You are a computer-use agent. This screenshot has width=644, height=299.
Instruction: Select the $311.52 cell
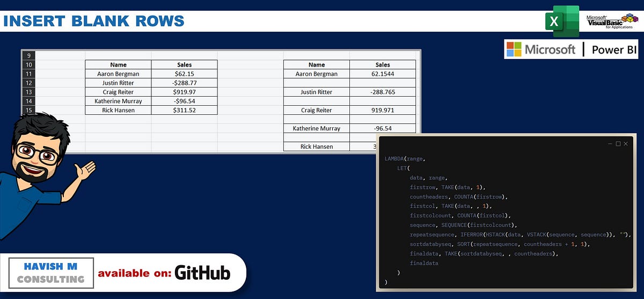pyautogui.click(x=184, y=110)
